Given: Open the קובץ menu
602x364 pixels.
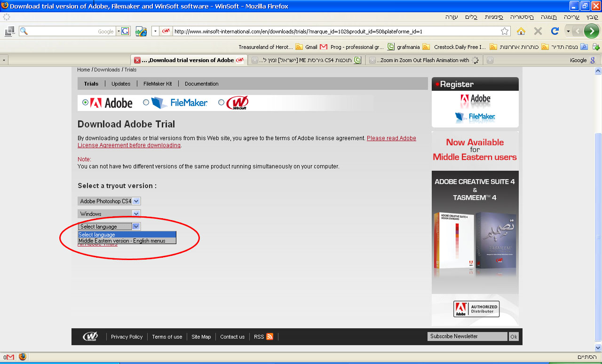Looking at the screenshot, I should click(x=593, y=17).
